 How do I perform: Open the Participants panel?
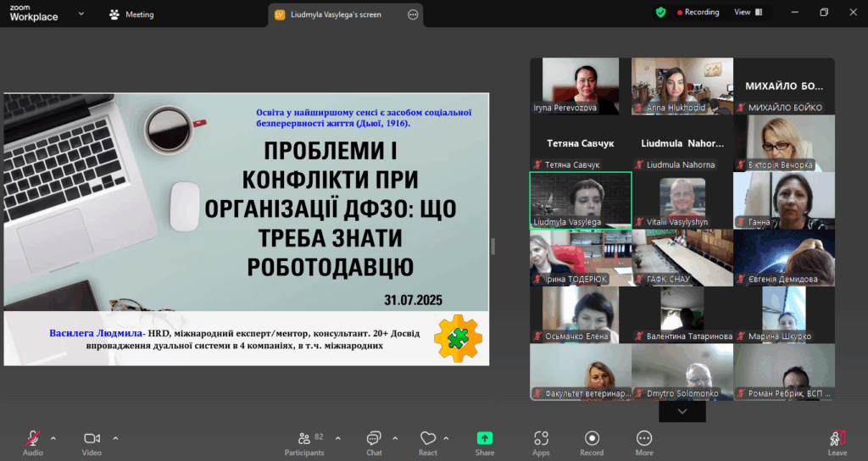[x=304, y=442]
